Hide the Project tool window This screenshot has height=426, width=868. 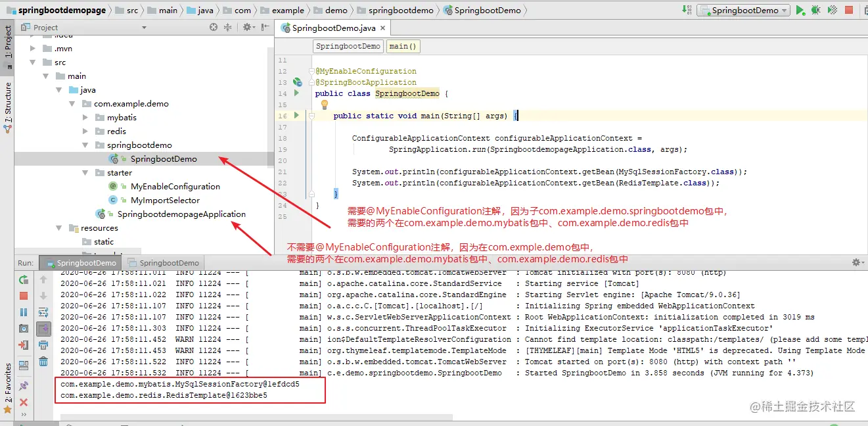(264, 27)
